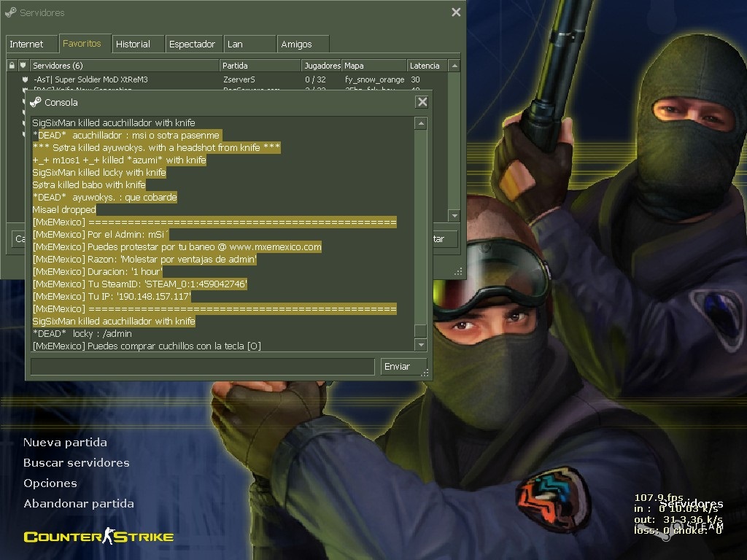Sort servers by Jugadores column
The width and height of the screenshot is (747, 560).
pyautogui.click(x=322, y=65)
